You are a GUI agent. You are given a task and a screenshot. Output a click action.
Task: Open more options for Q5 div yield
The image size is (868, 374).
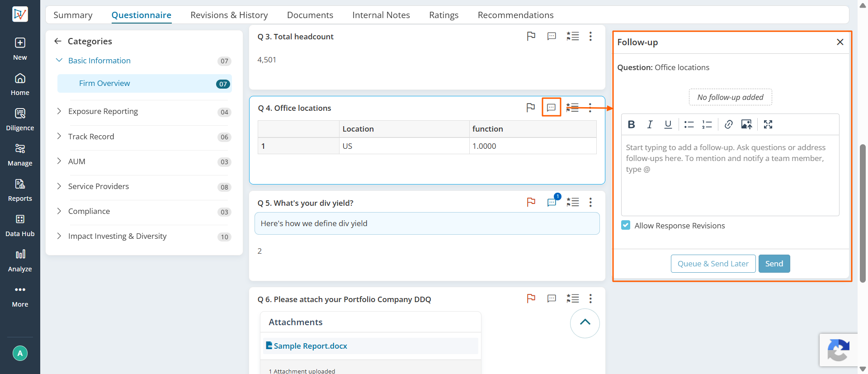(590, 202)
